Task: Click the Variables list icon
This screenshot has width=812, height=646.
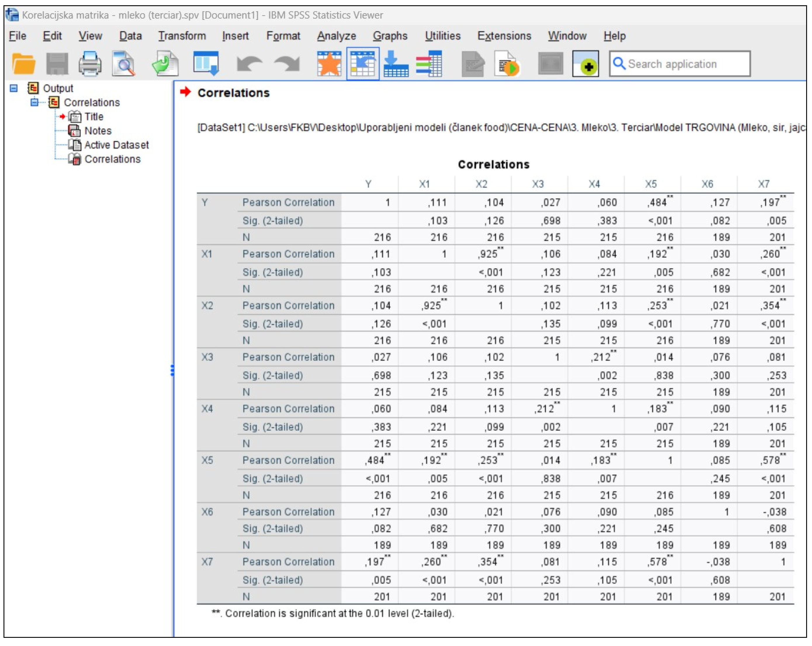Action: [429, 64]
